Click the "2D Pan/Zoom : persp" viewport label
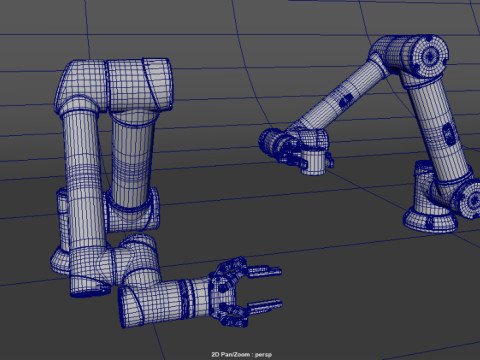The width and height of the screenshot is (480, 360). [242, 354]
